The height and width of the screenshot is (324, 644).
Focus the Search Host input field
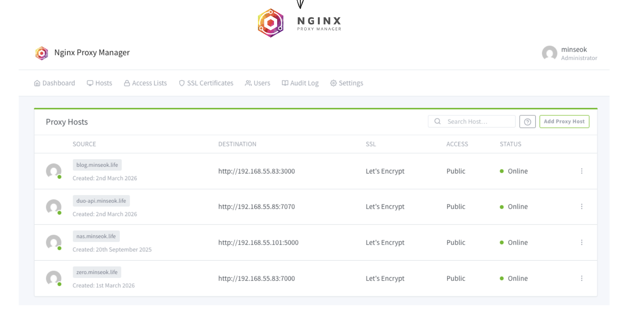(479, 122)
